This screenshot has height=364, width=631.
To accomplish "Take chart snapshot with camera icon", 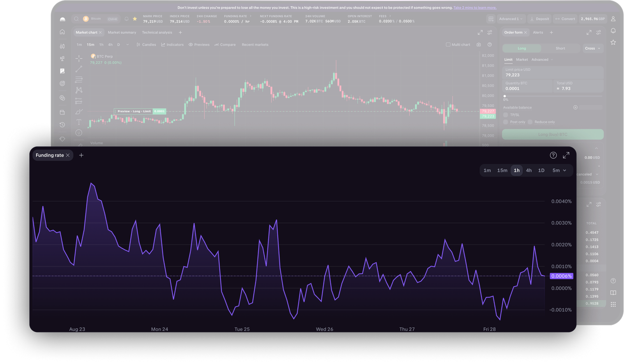I will tap(479, 44).
